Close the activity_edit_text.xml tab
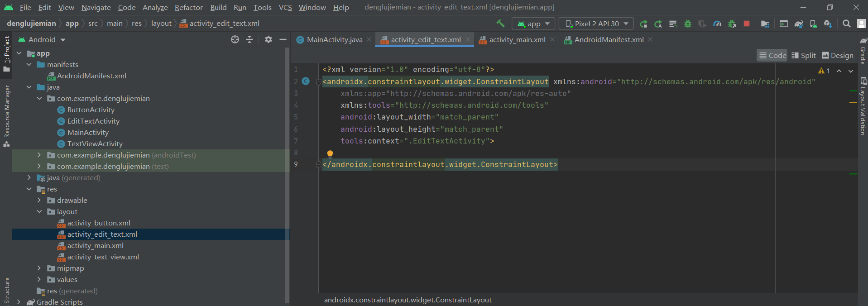Viewport: 868px width, 306px height. tap(468, 39)
